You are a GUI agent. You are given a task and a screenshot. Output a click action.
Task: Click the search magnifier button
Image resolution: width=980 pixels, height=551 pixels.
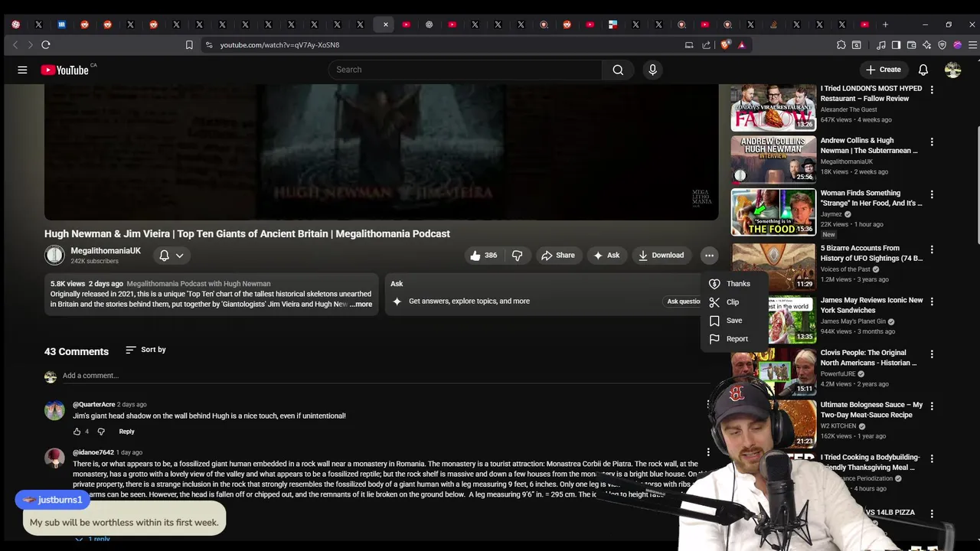(x=618, y=70)
